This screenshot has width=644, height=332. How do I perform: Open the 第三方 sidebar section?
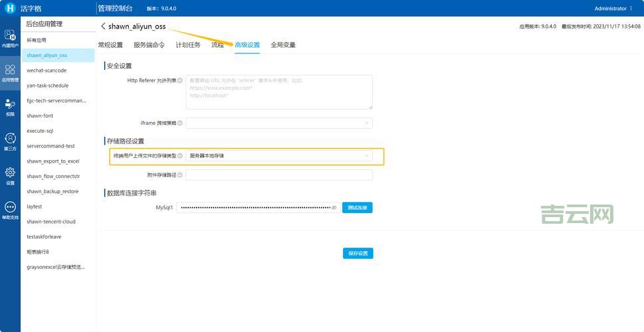(x=10, y=141)
